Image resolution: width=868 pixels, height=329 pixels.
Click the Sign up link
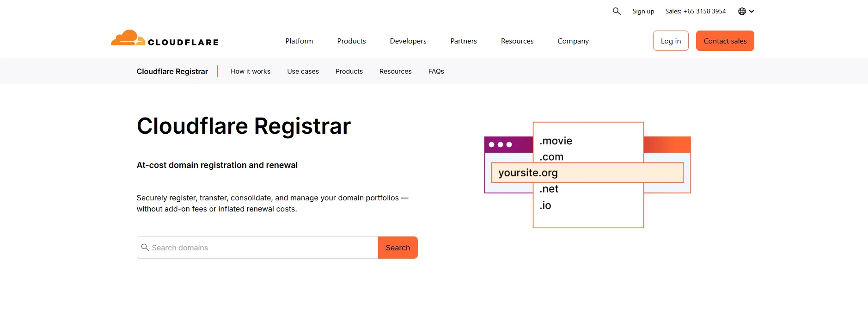coord(643,11)
